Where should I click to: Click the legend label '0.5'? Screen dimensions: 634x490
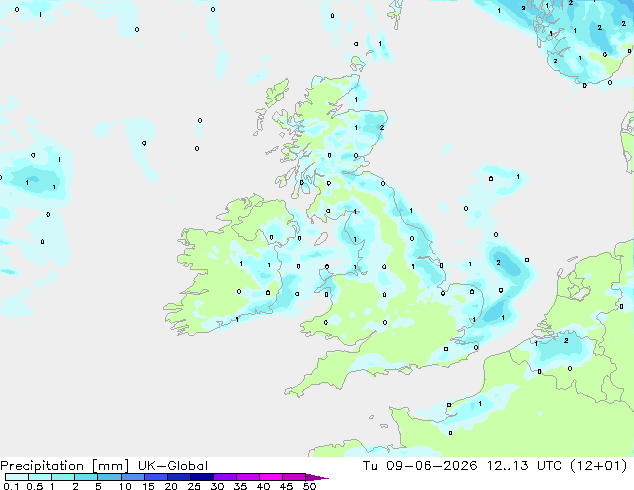pyautogui.click(x=35, y=486)
